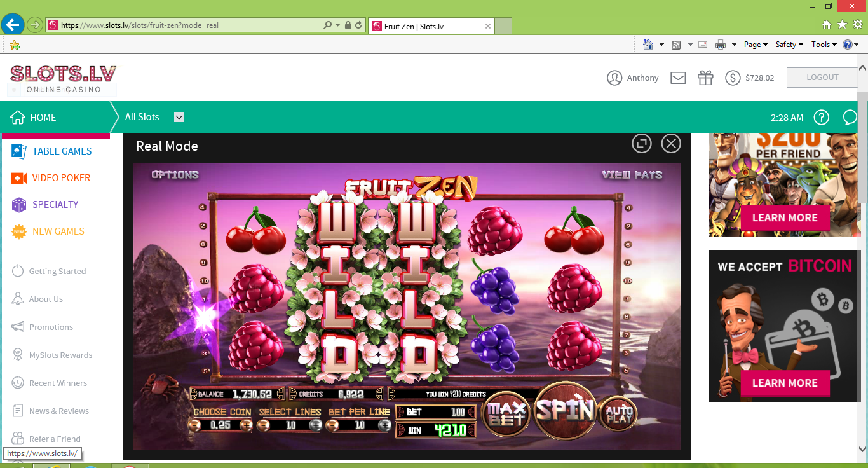Image resolution: width=868 pixels, height=468 pixels.
Task: Select Video Poker in the sidebar
Action: tap(61, 178)
